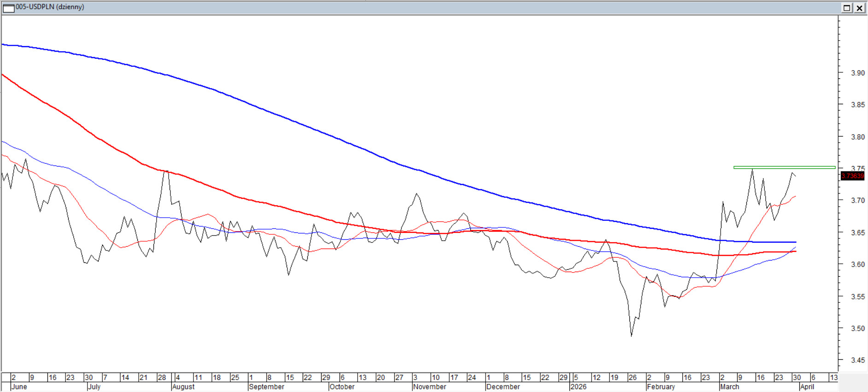868x392 pixels.
Task: Click the August month label
Action: (x=183, y=387)
